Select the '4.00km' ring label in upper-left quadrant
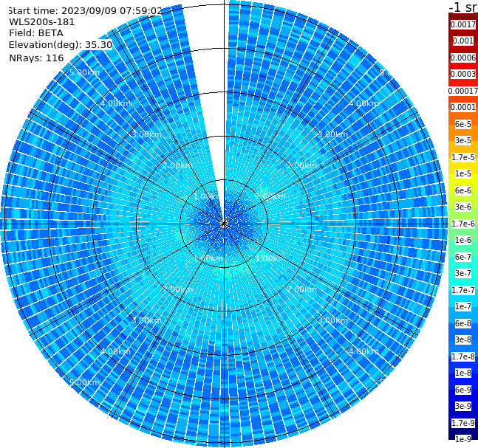Image resolution: width=478 pixels, height=448 pixels. tap(115, 103)
